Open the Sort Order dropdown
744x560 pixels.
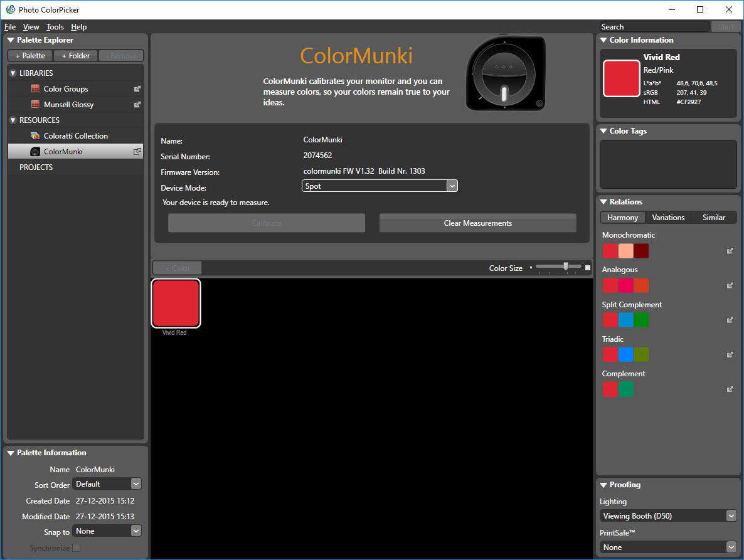[107, 483]
